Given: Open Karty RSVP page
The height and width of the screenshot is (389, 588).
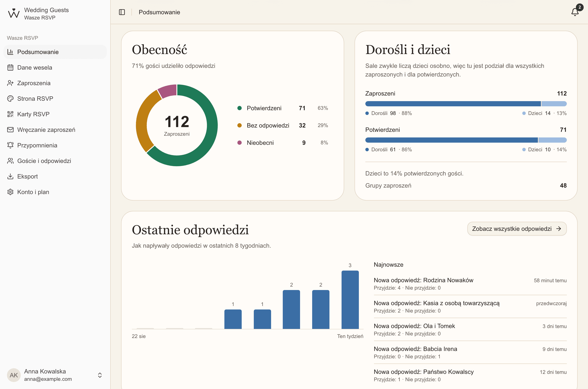Looking at the screenshot, I should 55,114.
